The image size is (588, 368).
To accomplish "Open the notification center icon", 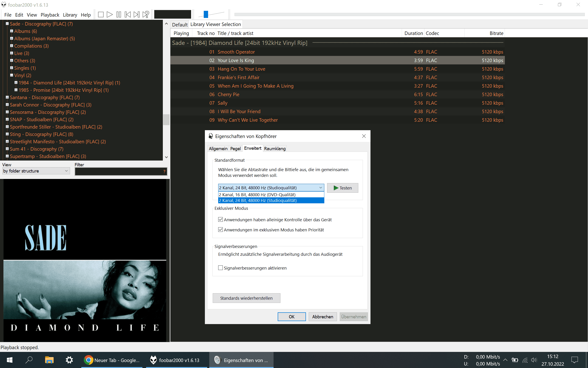I will 575,360.
